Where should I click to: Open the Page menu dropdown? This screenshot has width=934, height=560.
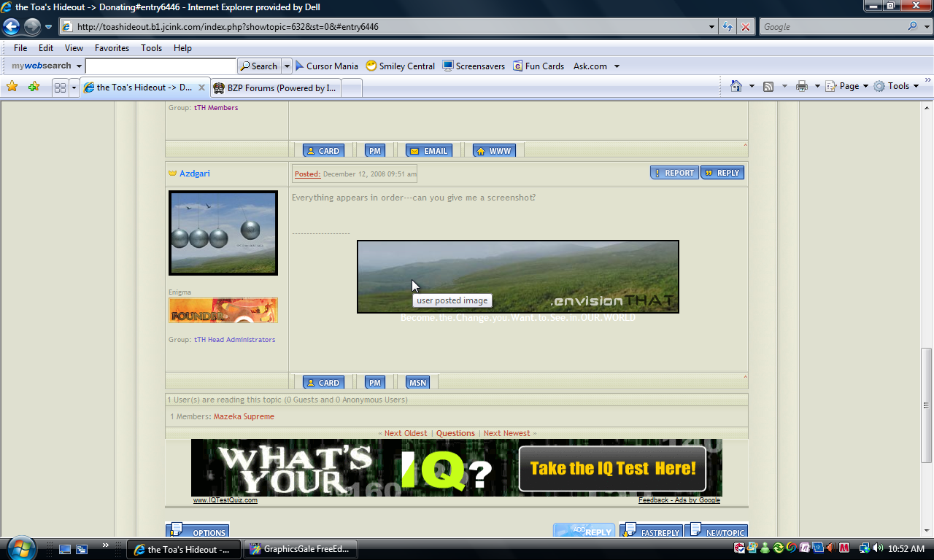tap(847, 86)
